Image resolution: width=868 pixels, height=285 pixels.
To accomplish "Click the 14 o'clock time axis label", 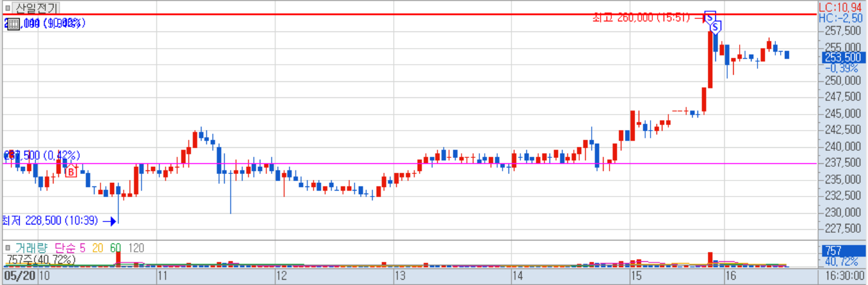I will tap(518, 276).
